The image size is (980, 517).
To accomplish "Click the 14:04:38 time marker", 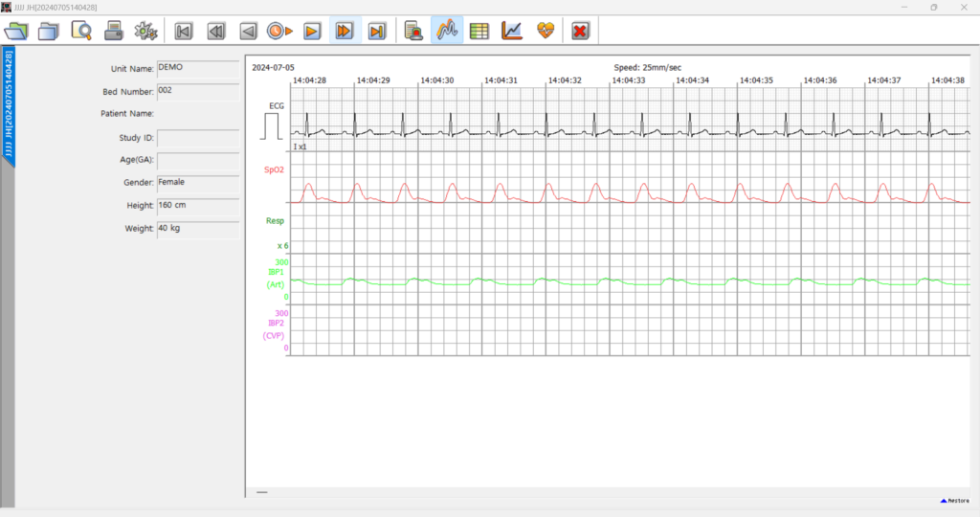I will coord(947,80).
